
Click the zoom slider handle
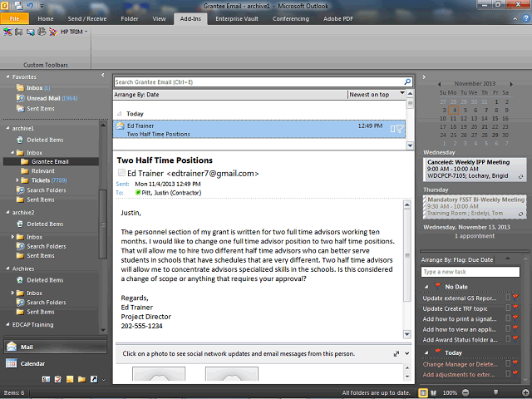pos(495,392)
